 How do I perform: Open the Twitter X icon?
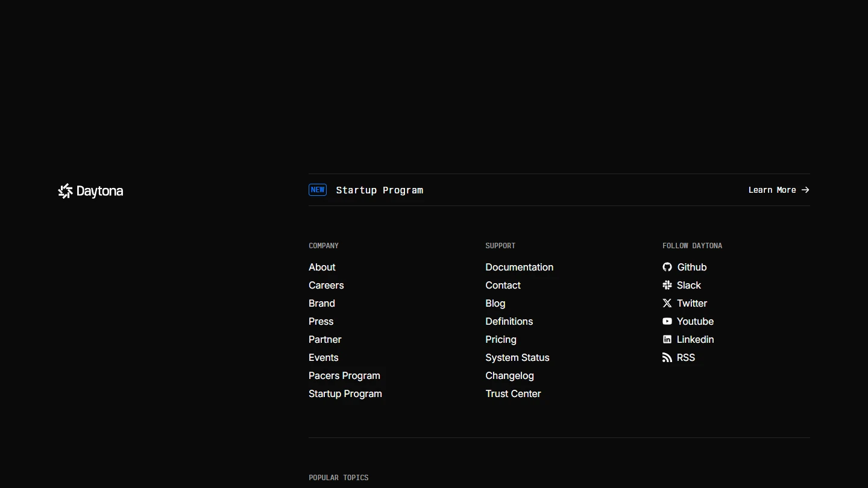point(667,303)
